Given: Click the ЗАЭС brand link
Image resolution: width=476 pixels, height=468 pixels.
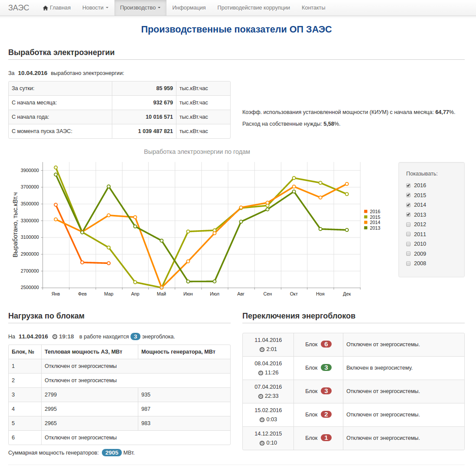Looking at the screenshot, I should (x=19, y=8).
